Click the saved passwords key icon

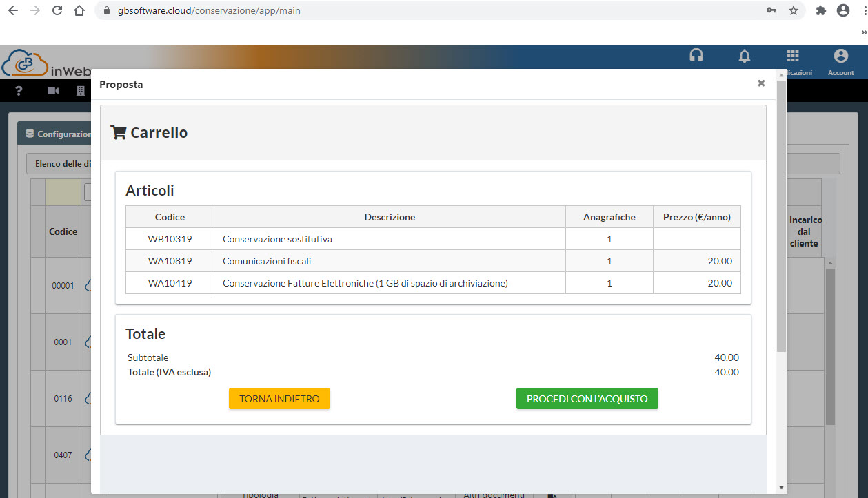[771, 10]
